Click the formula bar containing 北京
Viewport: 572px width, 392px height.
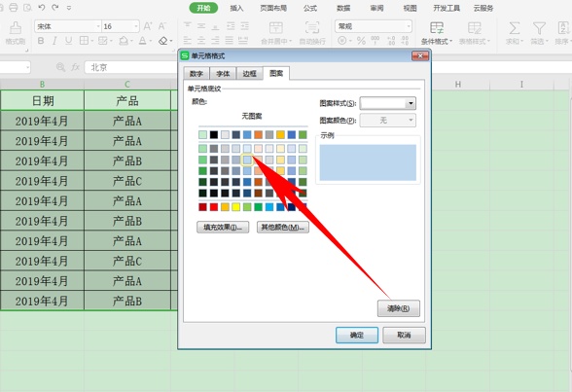coord(131,67)
